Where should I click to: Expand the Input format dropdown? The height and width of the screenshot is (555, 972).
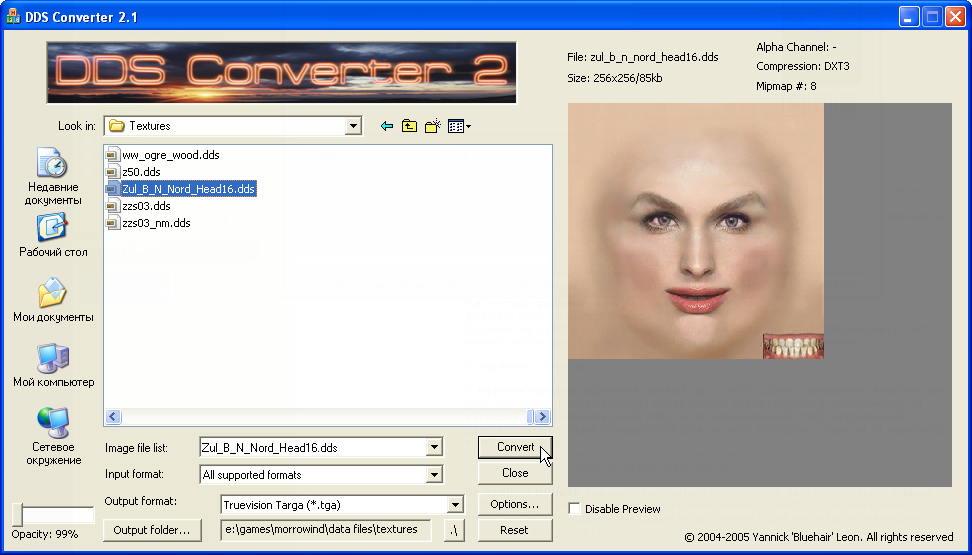434,475
